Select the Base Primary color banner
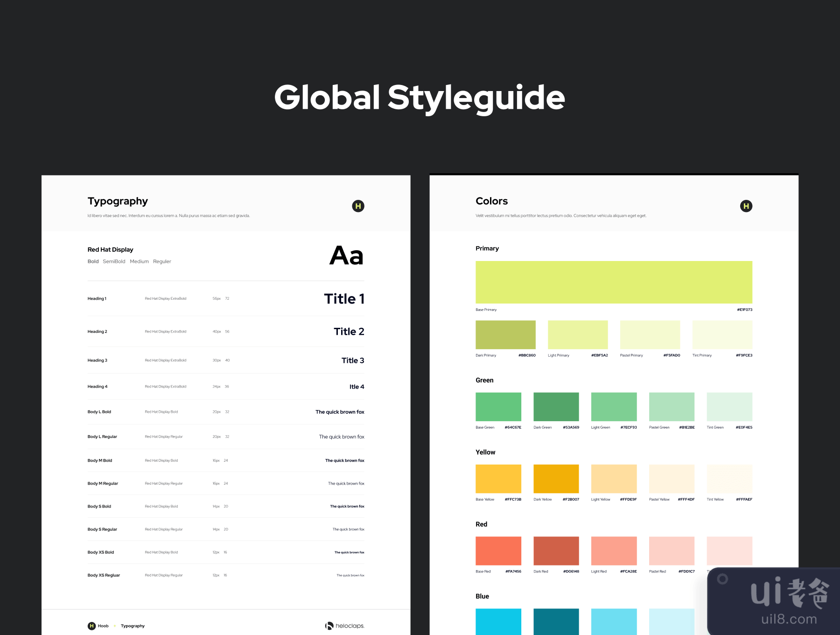This screenshot has height=635, width=840. tap(614, 282)
